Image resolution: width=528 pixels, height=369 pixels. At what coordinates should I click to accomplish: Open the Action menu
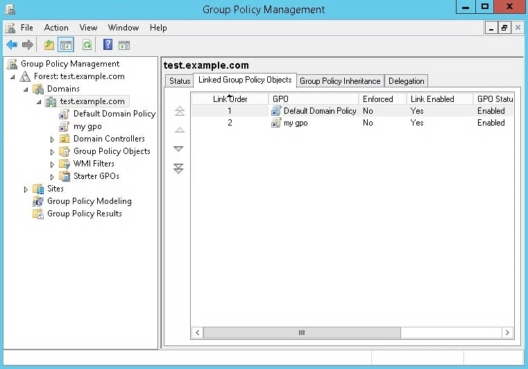click(56, 28)
